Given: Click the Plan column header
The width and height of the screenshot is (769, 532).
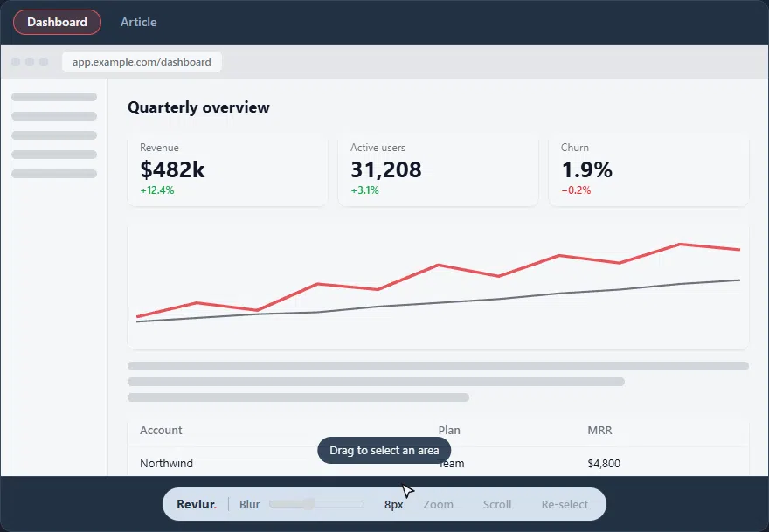Looking at the screenshot, I should click(x=449, y=430).
